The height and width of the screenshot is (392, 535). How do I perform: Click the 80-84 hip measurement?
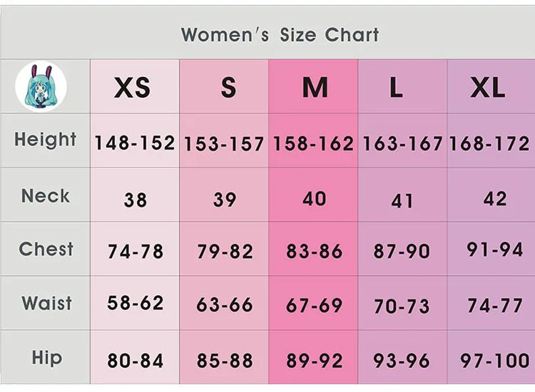(x=135, y=361)
